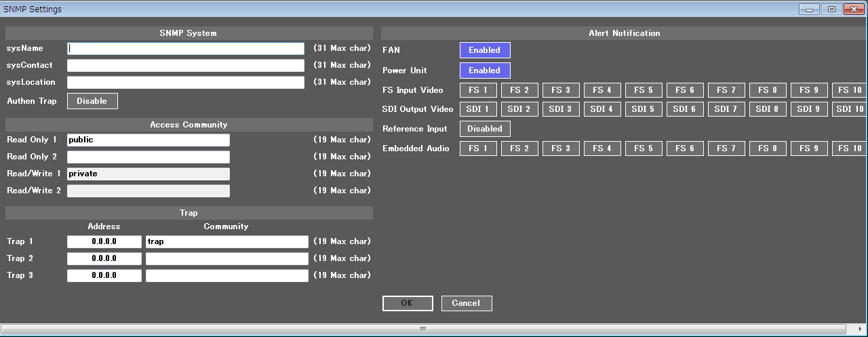Viewport: 868px width, 337px height.
Task: Click the Trap 1 address field
Action: point(104,241)
